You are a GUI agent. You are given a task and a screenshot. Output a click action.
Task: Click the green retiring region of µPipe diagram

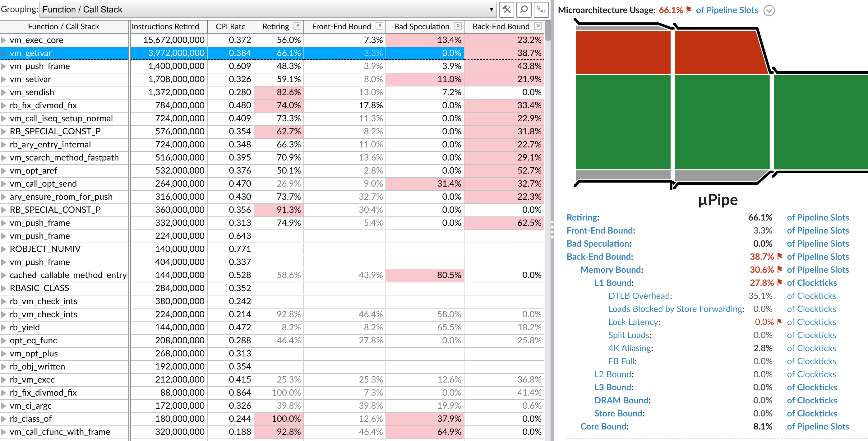tap(623, 121)
